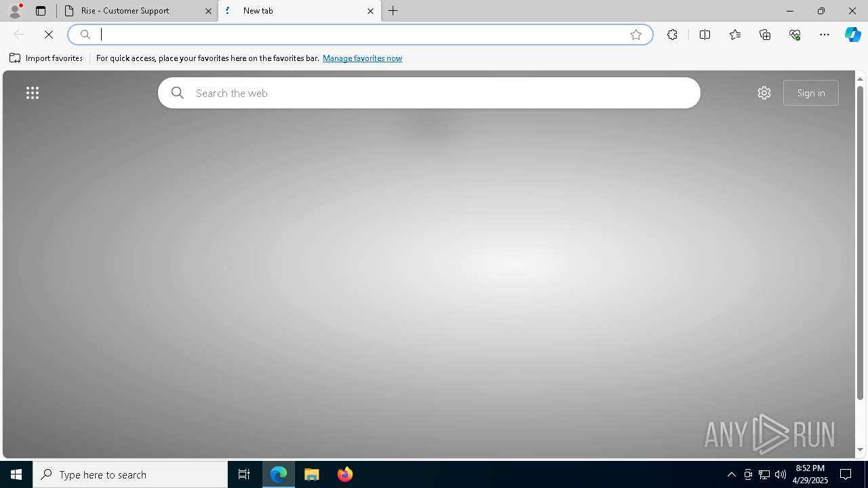Click the Search the web box

pos(429,93)
